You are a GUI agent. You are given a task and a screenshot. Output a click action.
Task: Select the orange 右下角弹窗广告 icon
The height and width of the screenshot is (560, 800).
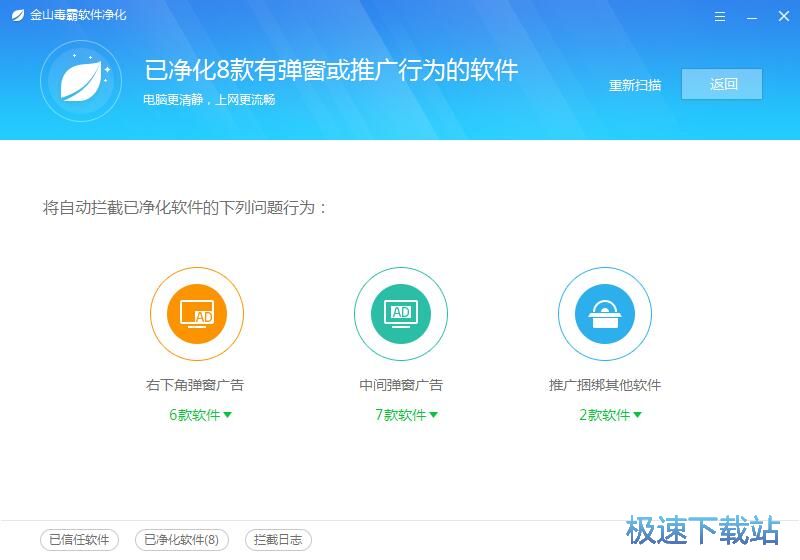(196, 314)
